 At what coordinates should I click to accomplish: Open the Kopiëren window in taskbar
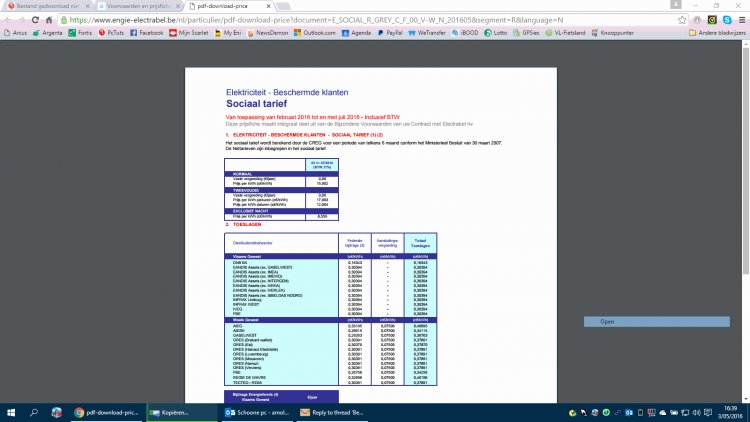tap(172, 411)
